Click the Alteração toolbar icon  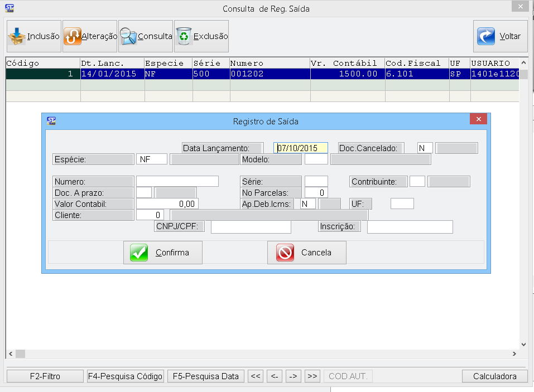click(73, 36)
